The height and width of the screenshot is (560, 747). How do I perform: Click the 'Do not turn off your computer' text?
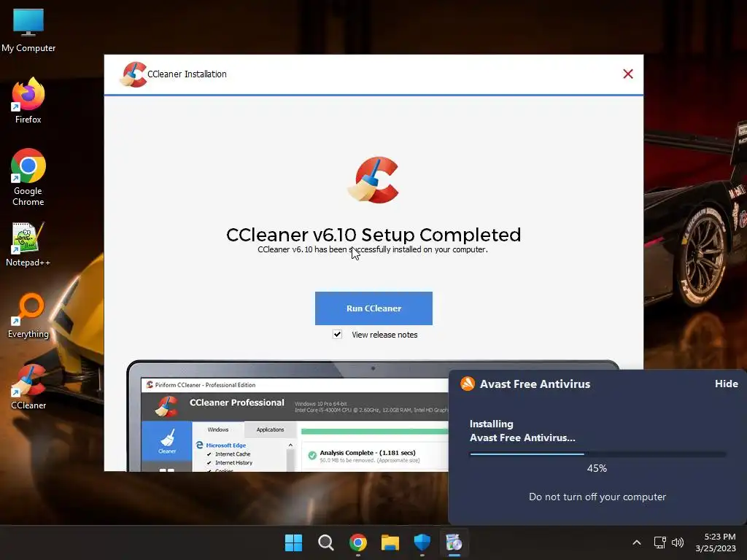point(597,497)
